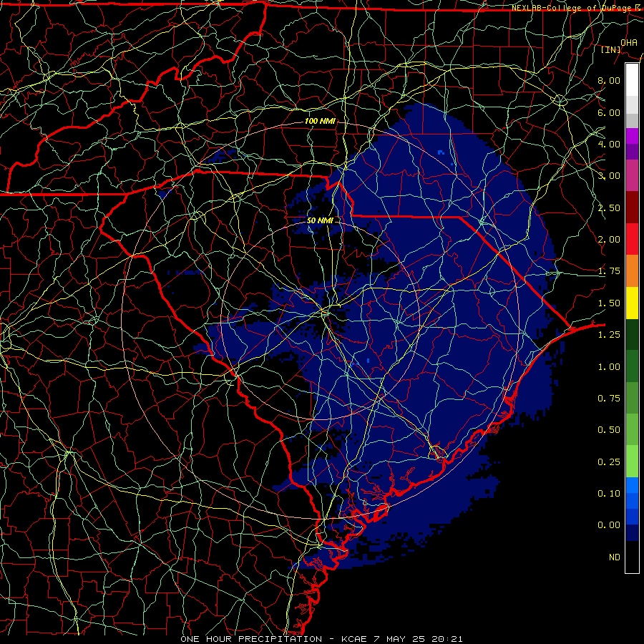Click the "2.50" legend value
This screenshot has width=644, height=644.
(609, 208)
